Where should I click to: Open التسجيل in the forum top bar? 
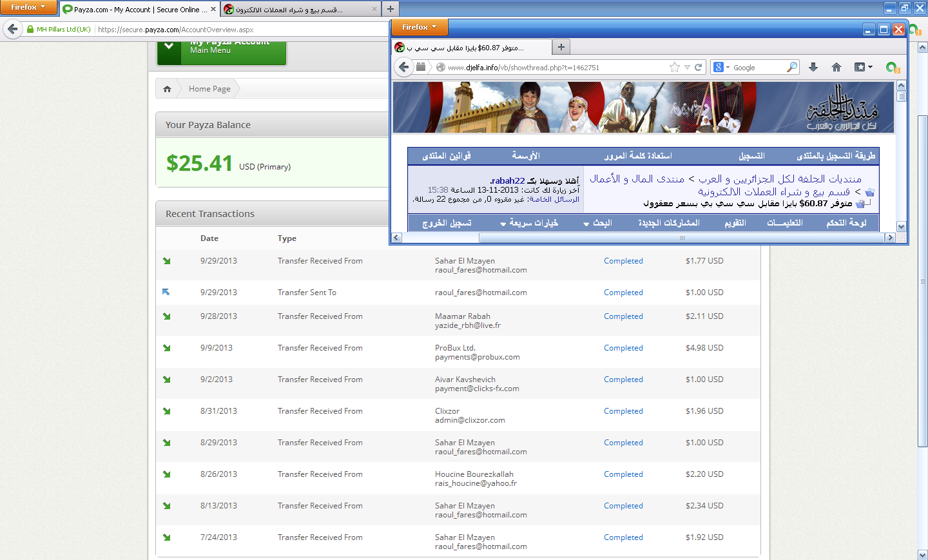pyautogui.click(x=751, y=156)
